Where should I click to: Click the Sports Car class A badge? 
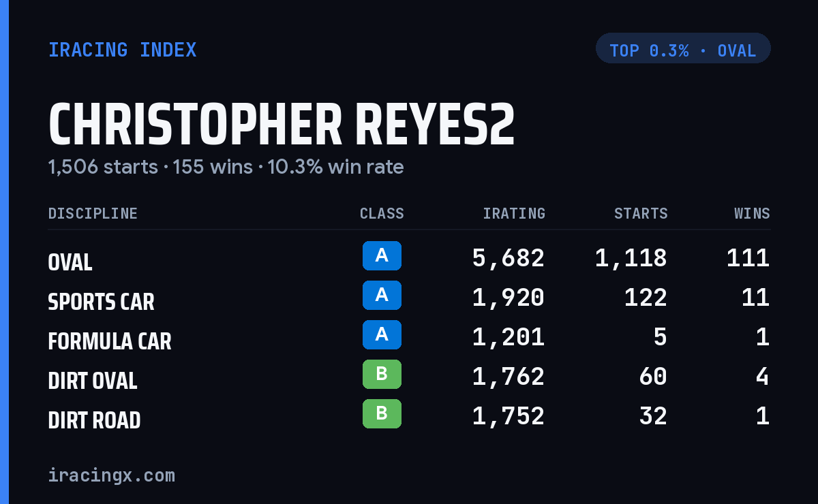click(382, 296)
